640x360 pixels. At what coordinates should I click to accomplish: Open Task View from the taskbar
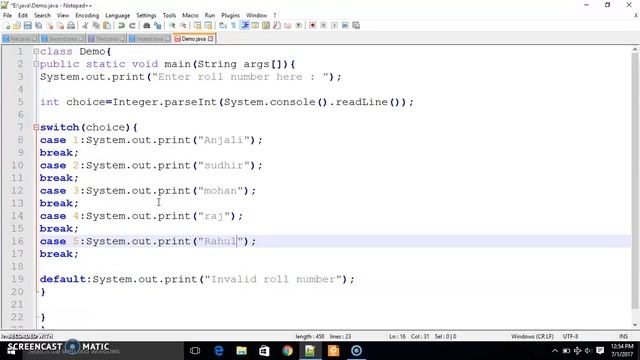(195, 351)
